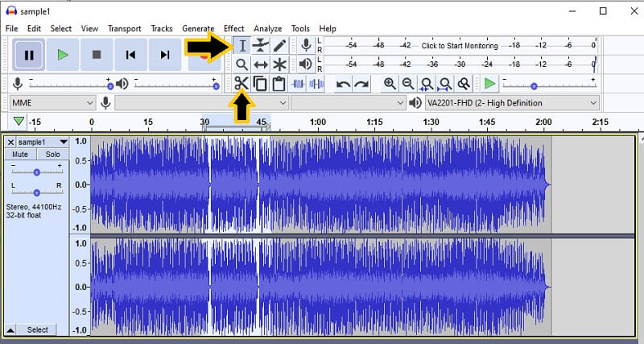Paste audio with the clipboard icon
644x344 pixels.
pyautogui.click(x=279, y=84)
